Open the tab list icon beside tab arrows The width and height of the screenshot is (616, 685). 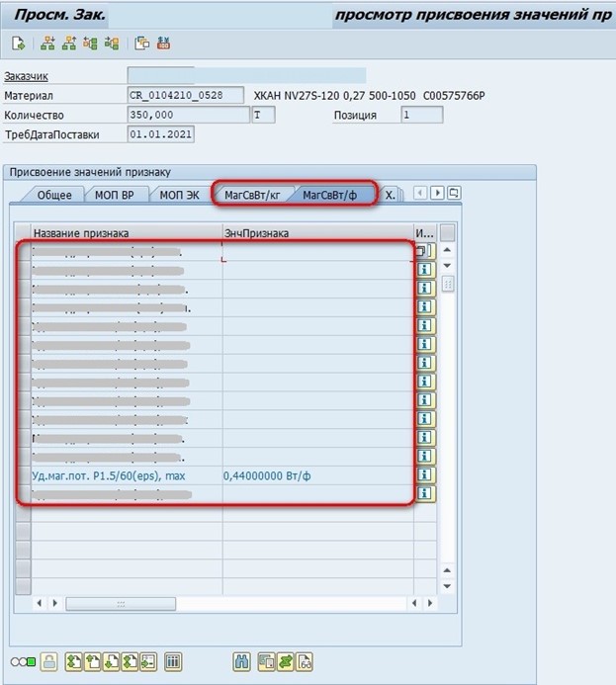point(455,193)
